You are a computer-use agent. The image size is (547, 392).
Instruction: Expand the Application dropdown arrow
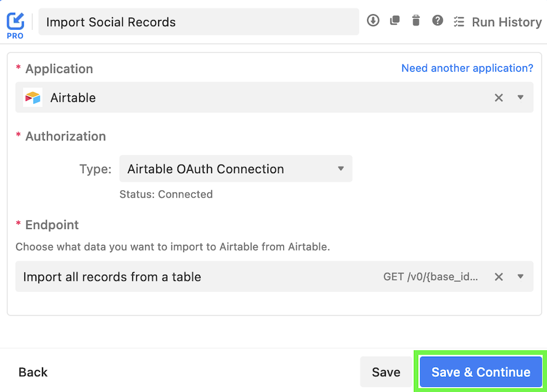(x=520, y=97)
